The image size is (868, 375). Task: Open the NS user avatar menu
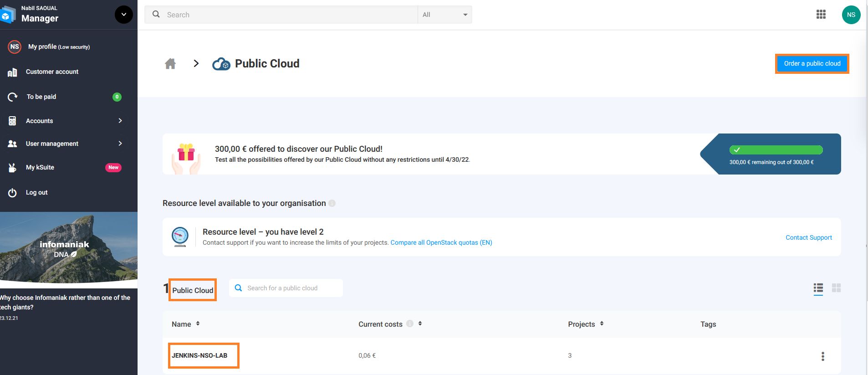tap(851, 15)
